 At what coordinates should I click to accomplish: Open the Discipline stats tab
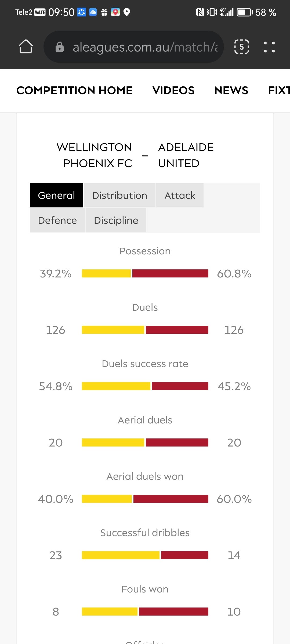[x=116, y=220]
